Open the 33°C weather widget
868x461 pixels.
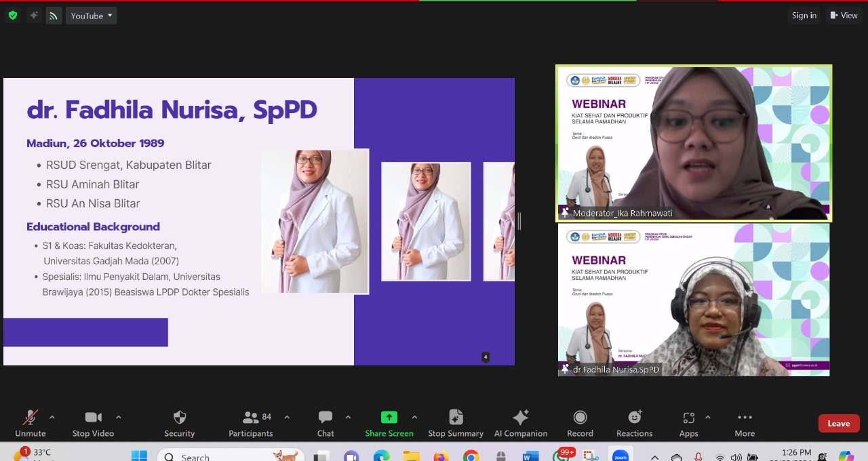pyautogui.click(x=33, y=454)
